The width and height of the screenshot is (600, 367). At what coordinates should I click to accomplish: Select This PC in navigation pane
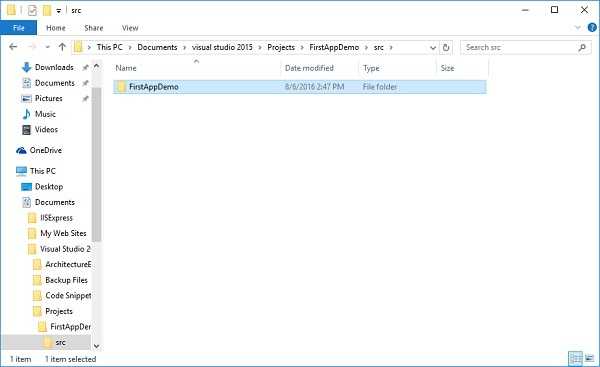(x=42, y=171)
